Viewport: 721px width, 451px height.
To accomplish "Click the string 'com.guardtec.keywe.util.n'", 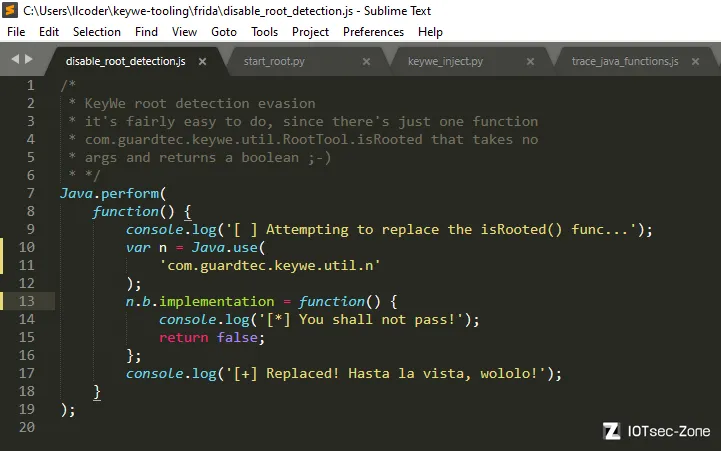I will pyautogui.click(x=270, y=265).
